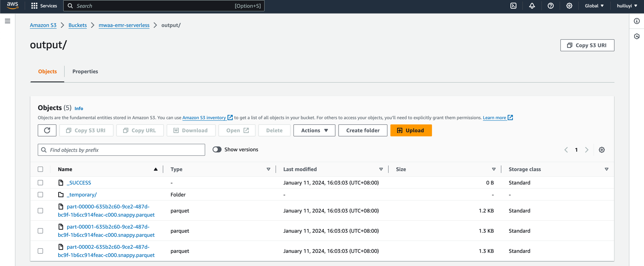Open the left hamburger navigation menu
Image resolution: width=644 pixels, height=266 pixels.
7,21
